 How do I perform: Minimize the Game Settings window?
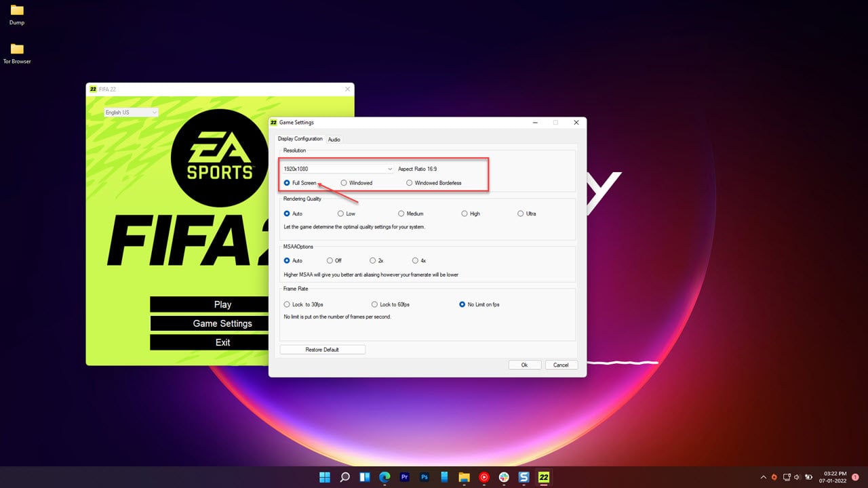[535, 123]
